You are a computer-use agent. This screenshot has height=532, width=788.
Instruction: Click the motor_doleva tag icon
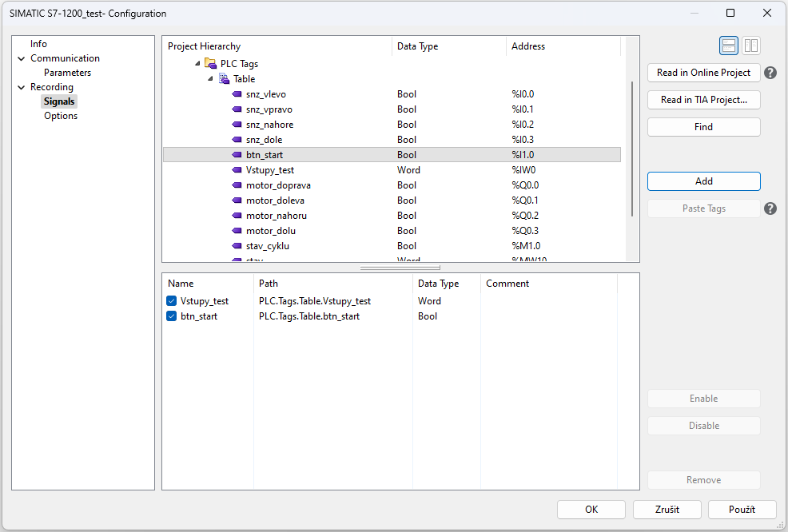(237, 200)
